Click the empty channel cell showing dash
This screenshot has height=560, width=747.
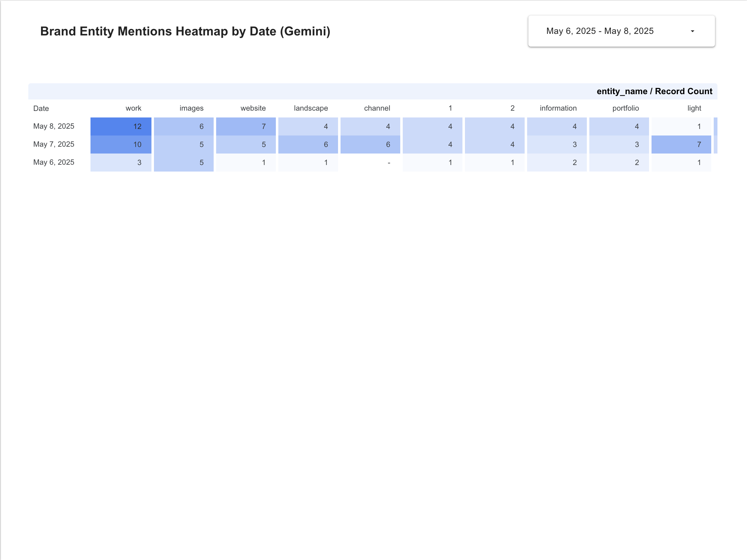(x=370, y=163)
